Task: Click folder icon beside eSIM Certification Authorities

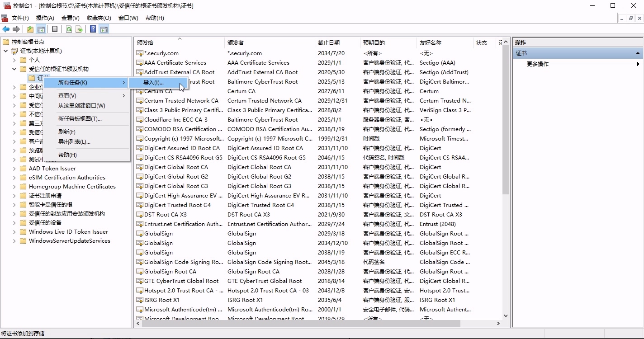Action: click(23, 177)
